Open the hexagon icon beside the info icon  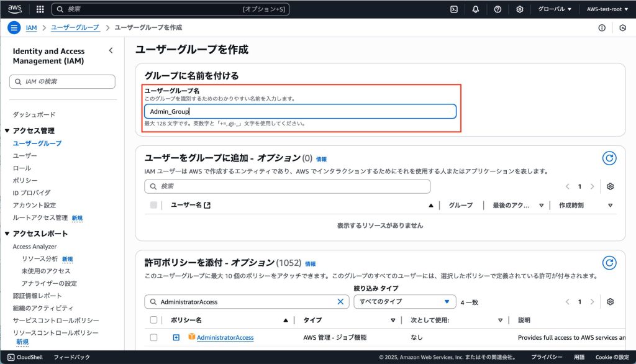[622, 27]
